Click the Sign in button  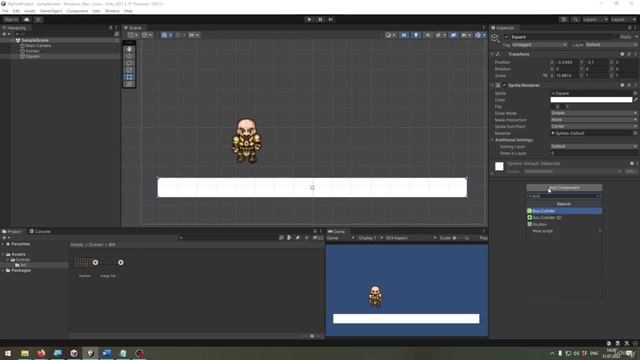pos(11,19)
